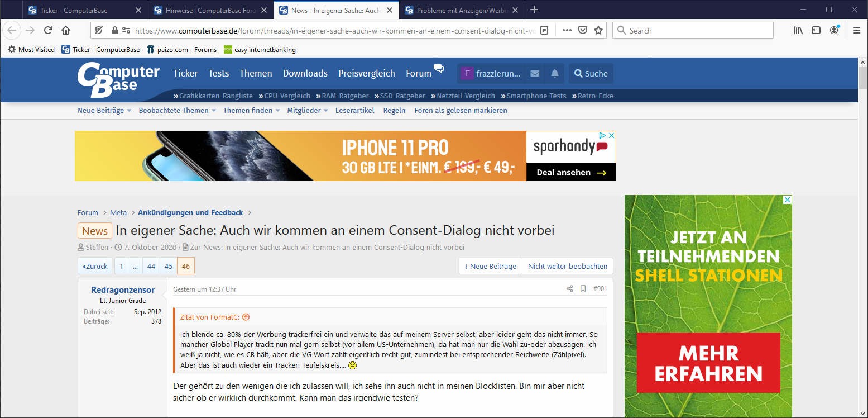Go to first page 1 of thread
This screenshot has width=868, height=418.
click(122, 266)
